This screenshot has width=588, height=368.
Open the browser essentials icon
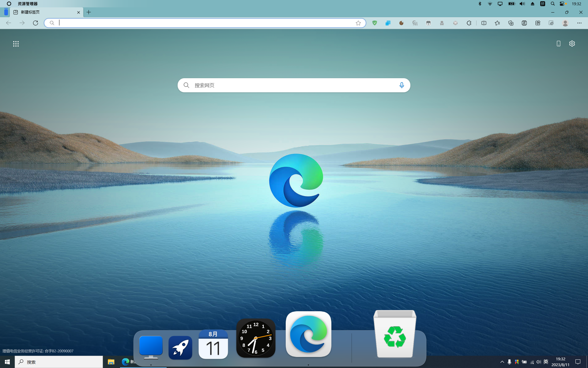pyautogui.click(x=538, y=23)
